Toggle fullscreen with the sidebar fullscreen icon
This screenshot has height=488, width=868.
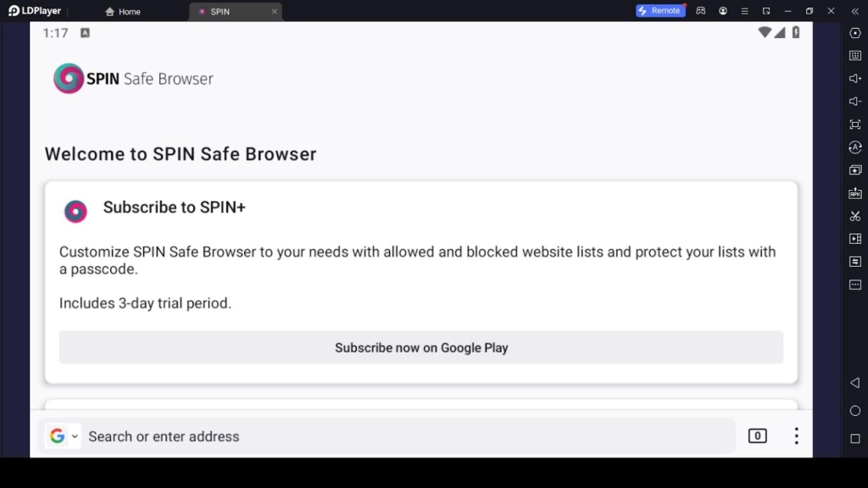[854, 125]
